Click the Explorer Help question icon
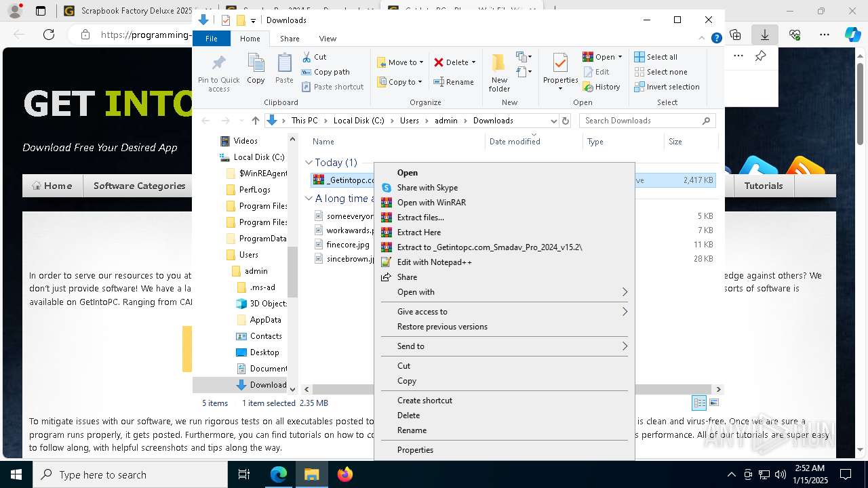 716,39
